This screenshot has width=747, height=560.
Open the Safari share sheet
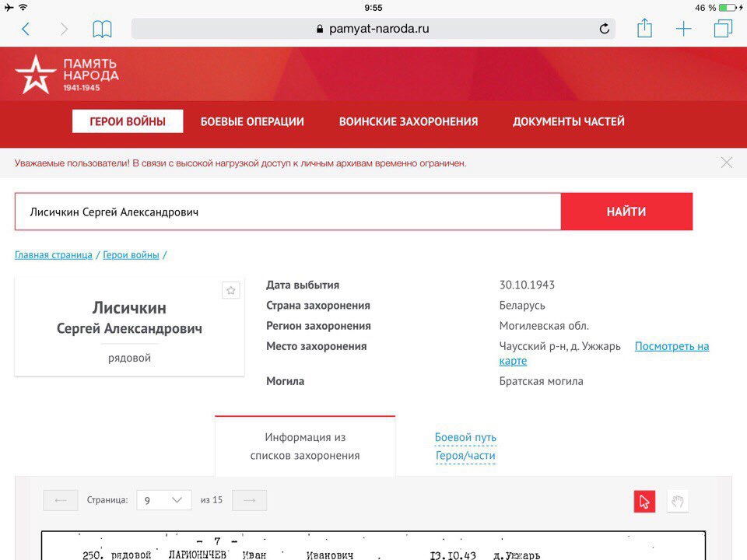(x=644, y=29)
